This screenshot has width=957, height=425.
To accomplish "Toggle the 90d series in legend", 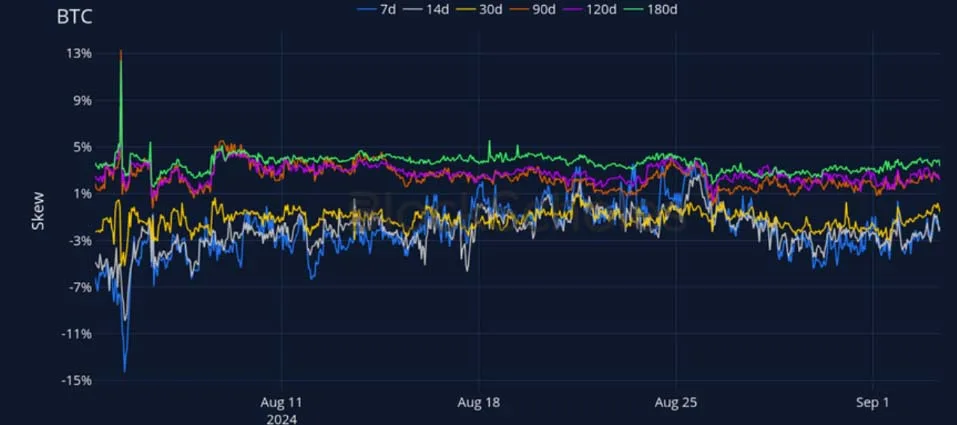I will 532,9.
